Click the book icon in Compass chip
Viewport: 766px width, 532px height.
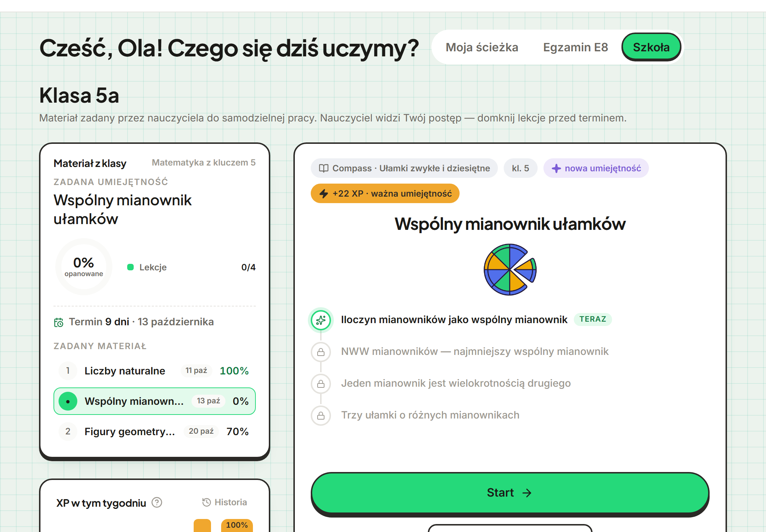click(324, 168)
